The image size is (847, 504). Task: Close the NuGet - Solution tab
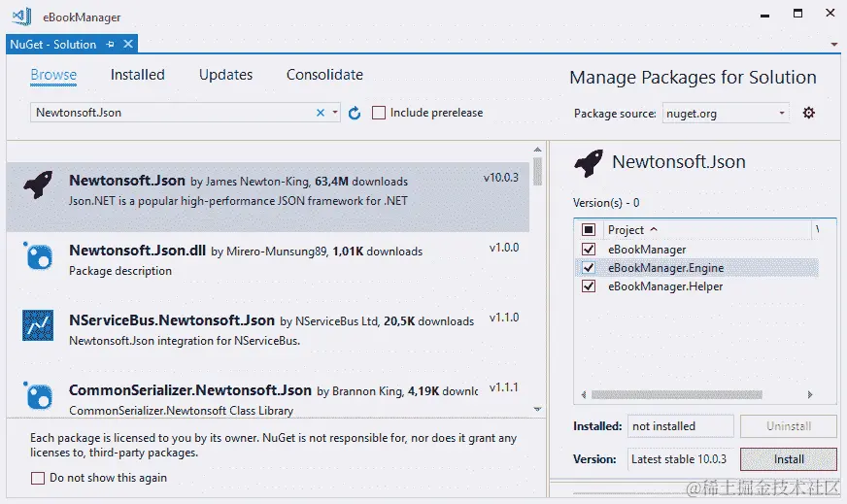tap(128, 44)
